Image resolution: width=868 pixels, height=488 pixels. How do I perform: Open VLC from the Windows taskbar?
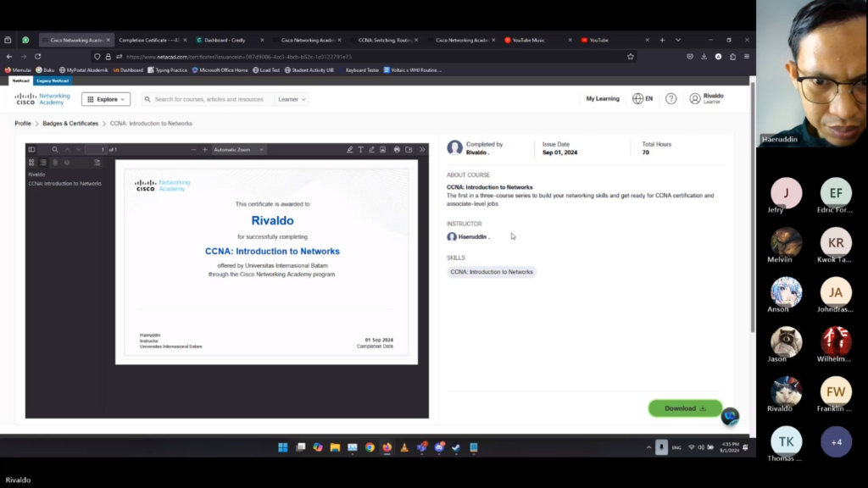pyautogui.click(x=404, y=447)
